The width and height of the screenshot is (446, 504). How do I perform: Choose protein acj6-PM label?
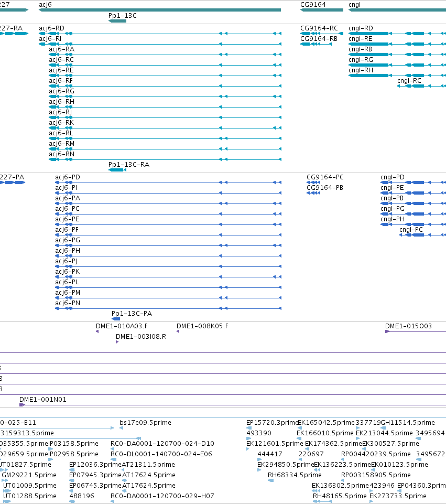pyautogui.click(x=68, y=293)
